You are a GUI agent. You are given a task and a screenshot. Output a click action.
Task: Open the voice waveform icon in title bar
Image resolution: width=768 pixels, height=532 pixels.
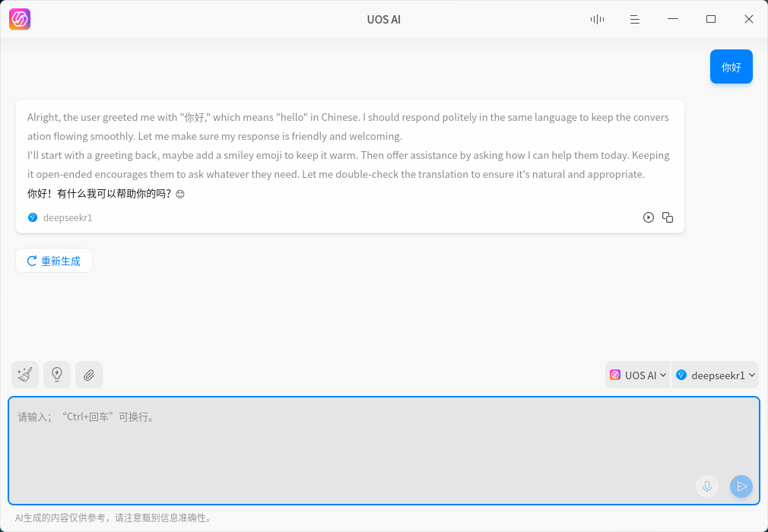pos(597,20)
